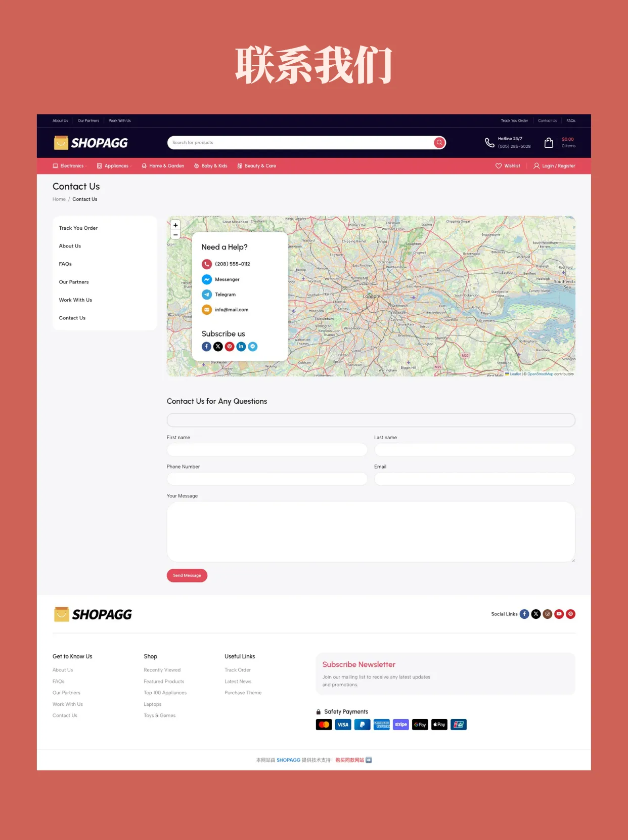Viewport: 628px width, 840px height.
Task: Expand the Electronics menu dropdown
Action: (70, 166)
